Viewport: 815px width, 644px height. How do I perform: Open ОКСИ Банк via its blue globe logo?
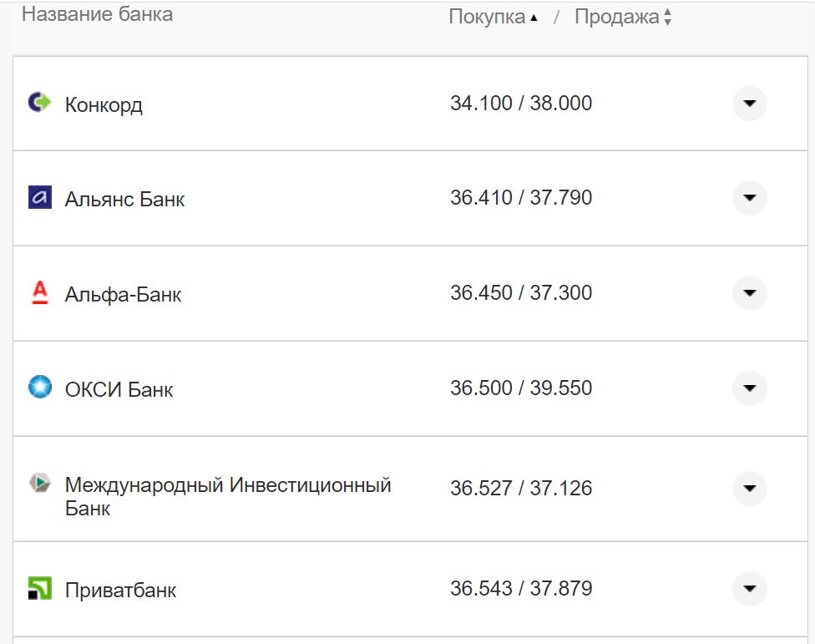pyautogui.click(x=39, y=388)
